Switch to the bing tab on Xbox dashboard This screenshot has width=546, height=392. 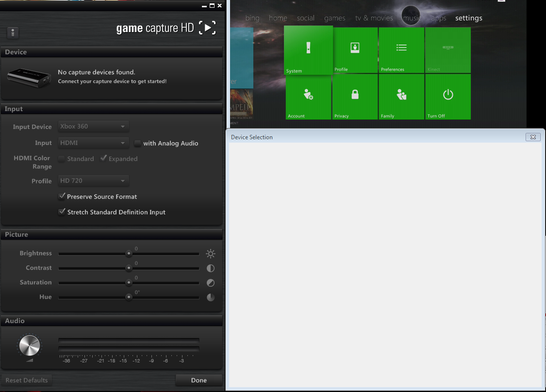coord(252,18)
